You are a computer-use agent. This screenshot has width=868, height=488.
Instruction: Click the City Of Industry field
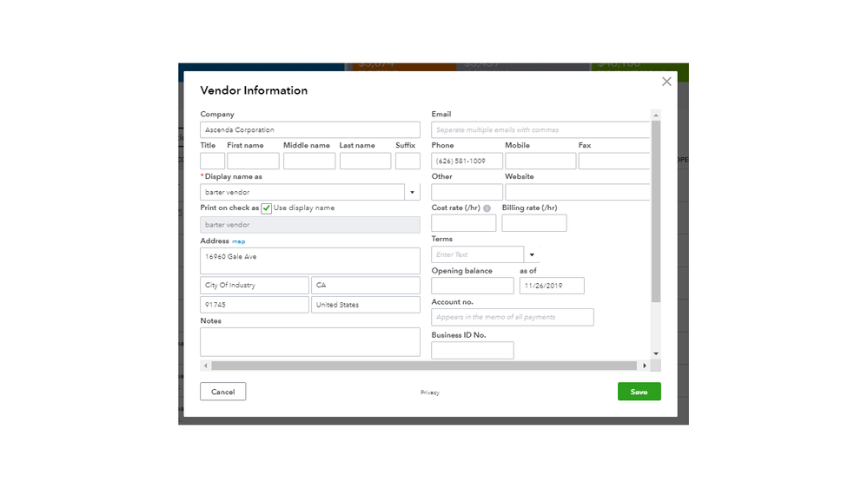[x=255, y=285]
